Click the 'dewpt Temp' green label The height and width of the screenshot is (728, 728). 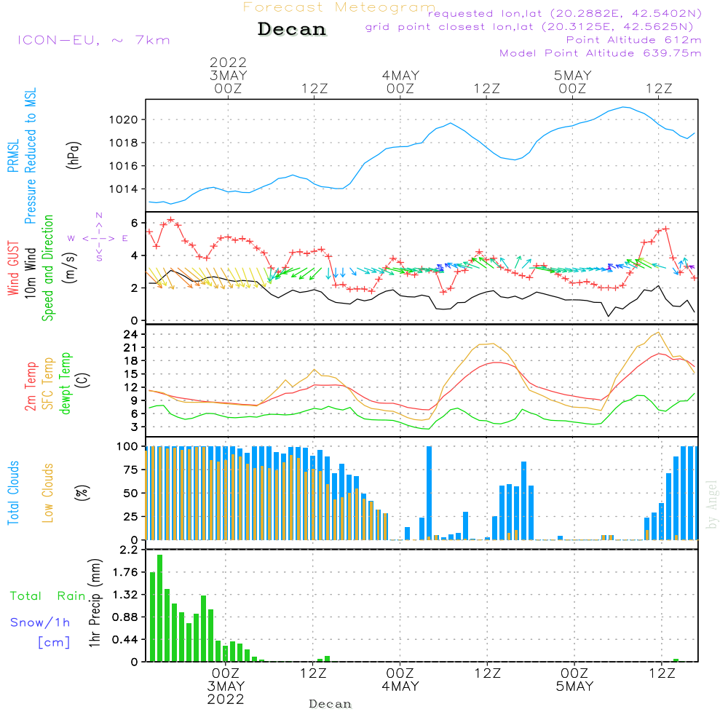pos(65,383)
